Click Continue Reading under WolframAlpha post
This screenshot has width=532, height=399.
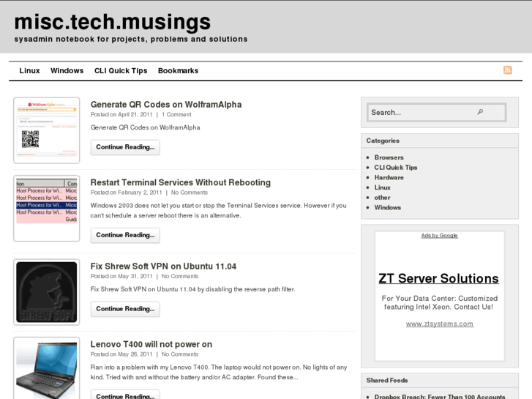(125, 147)
